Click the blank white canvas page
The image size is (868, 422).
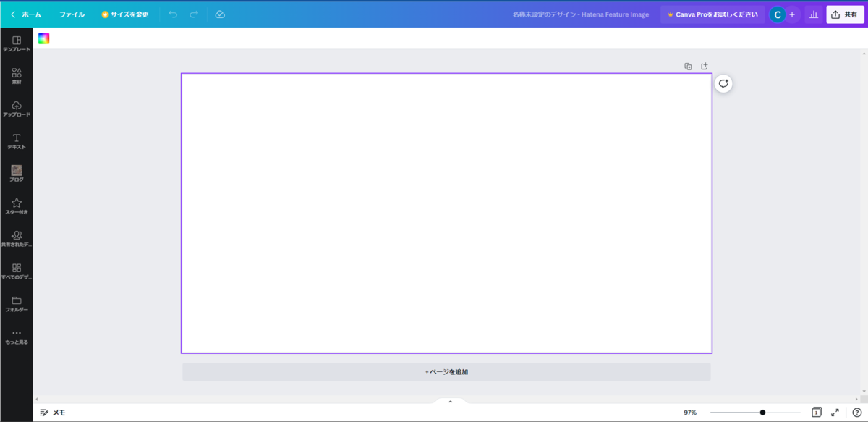click(446, 213)
